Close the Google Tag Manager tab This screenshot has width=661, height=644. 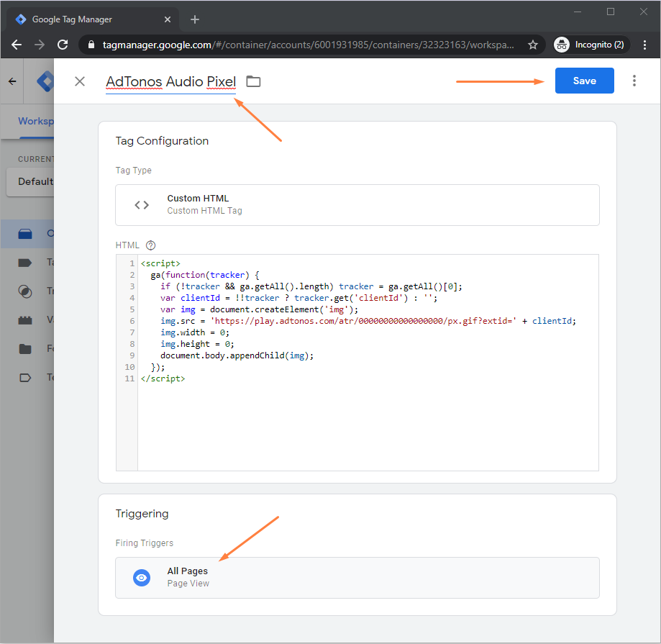168,19
